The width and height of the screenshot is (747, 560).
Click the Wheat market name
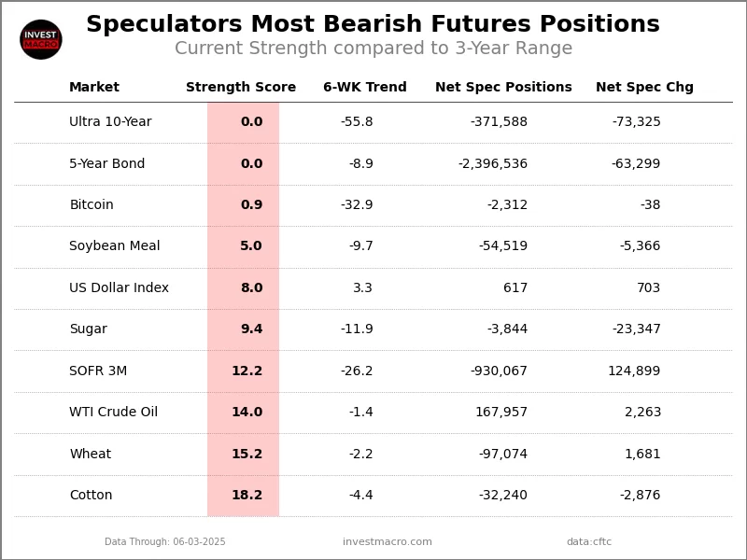point(91,455)
